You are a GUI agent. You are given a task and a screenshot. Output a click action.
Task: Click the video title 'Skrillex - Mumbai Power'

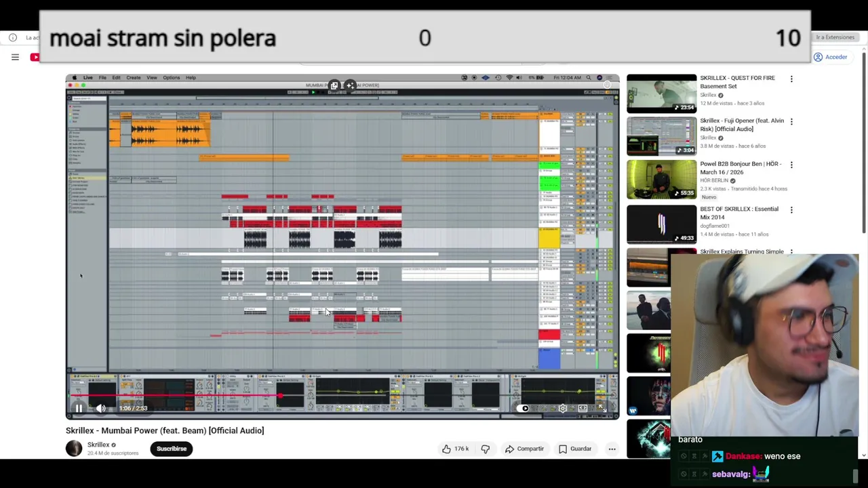pyautogui.click(x=165, y=430)
